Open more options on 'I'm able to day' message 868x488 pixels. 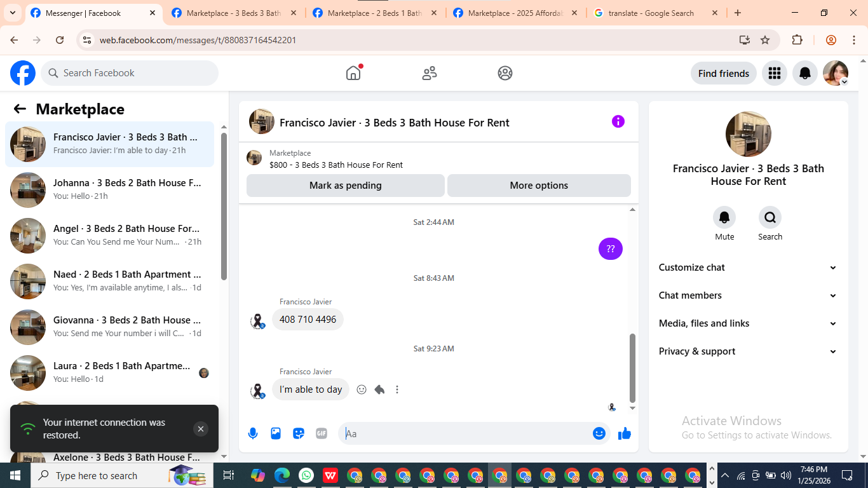(397, 390)
